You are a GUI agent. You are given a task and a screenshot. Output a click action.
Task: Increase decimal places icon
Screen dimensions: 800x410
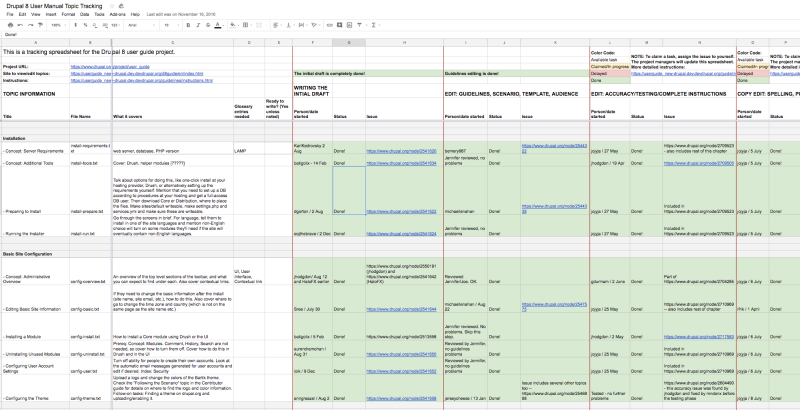tap(104, 25)
